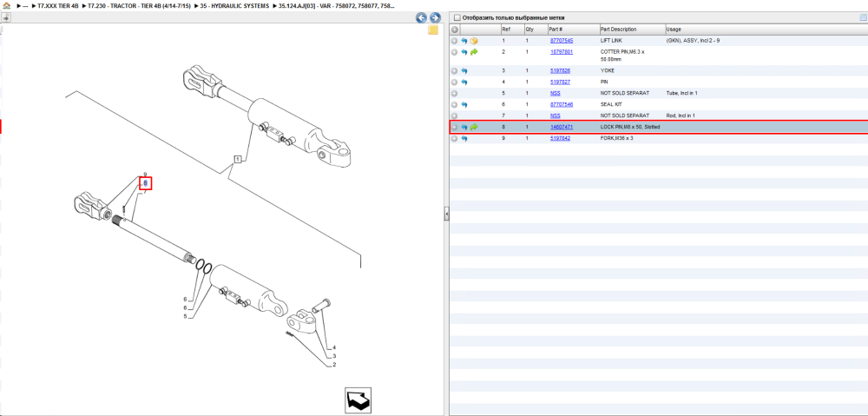Select callout 2 in the diagram
This screenshot has width=868, height=416.
334,365
